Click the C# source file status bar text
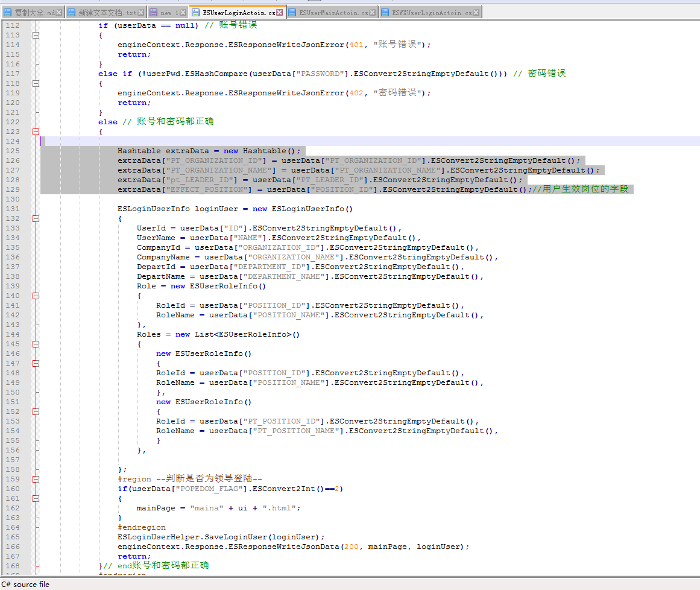This screenshot has width=700, height=590. (x=25, y=584)
